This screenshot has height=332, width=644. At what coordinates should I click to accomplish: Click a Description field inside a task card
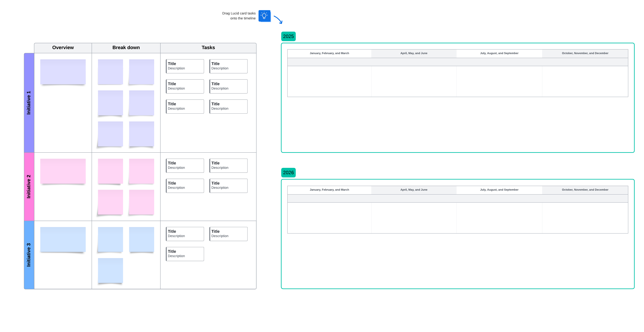[x=176, y=68]
